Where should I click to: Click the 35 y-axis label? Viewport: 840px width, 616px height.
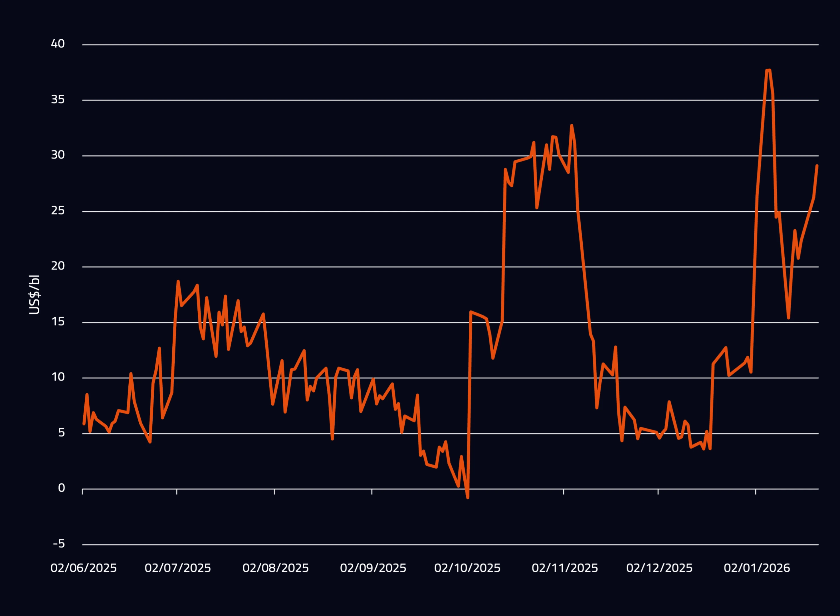click(58, 100)
